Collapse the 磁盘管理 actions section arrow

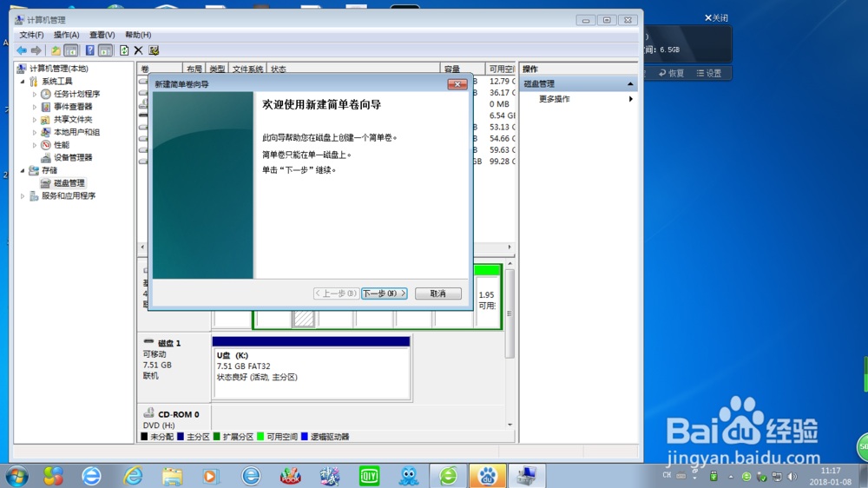point(630,84)
